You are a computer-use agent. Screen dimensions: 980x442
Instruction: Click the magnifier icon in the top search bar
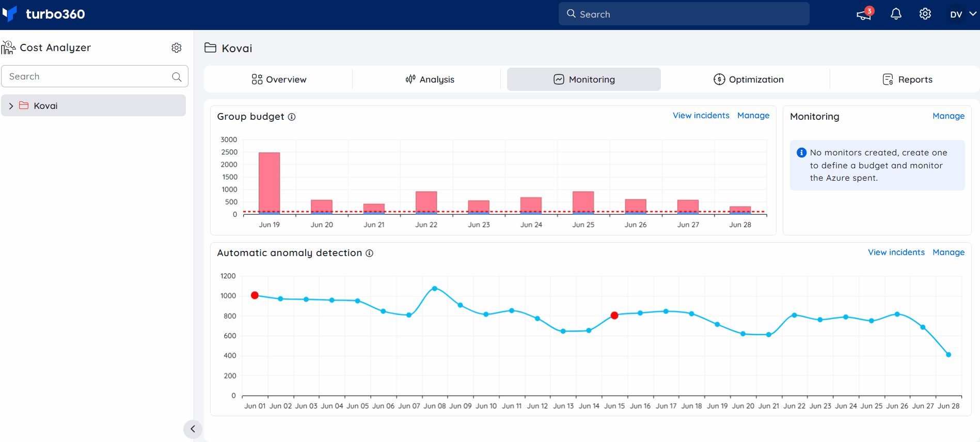571,14
